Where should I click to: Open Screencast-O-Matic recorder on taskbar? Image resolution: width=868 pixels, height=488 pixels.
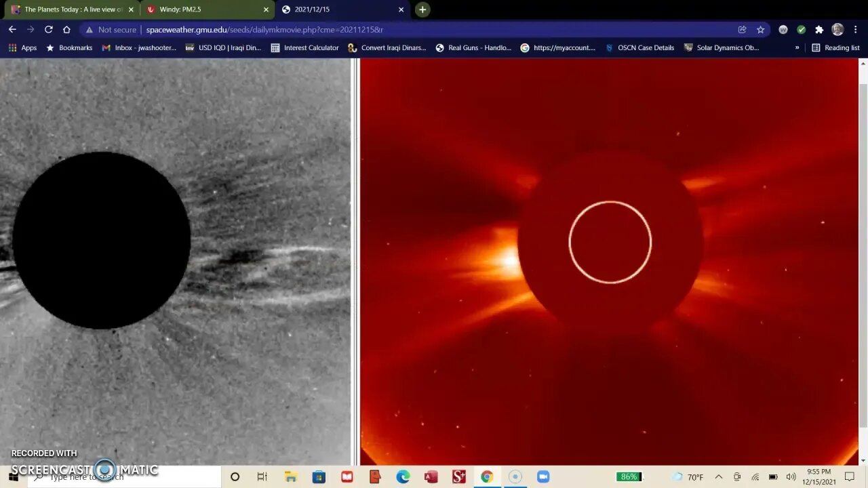[x=515, y=476]
